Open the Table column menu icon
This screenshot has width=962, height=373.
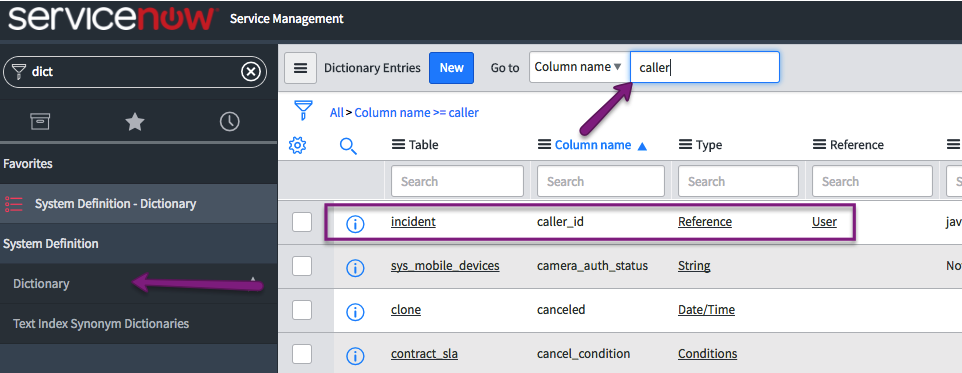coord(398,145)
